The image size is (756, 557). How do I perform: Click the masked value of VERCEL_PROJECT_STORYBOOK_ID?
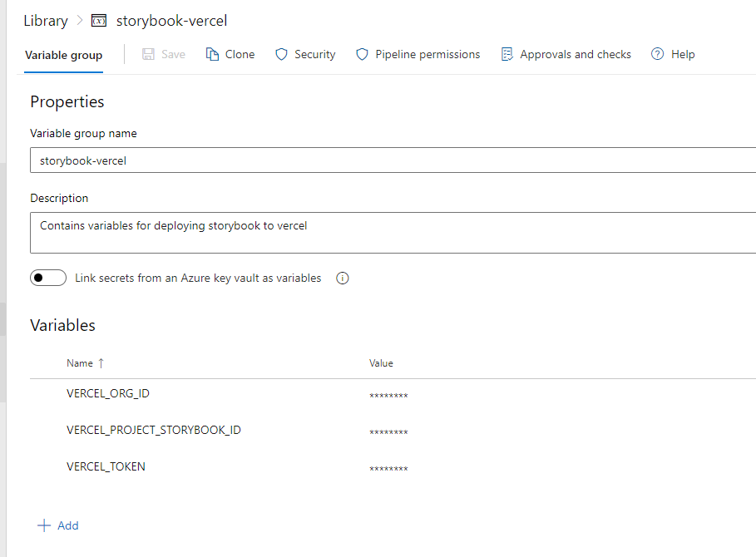tap(388, 432)
